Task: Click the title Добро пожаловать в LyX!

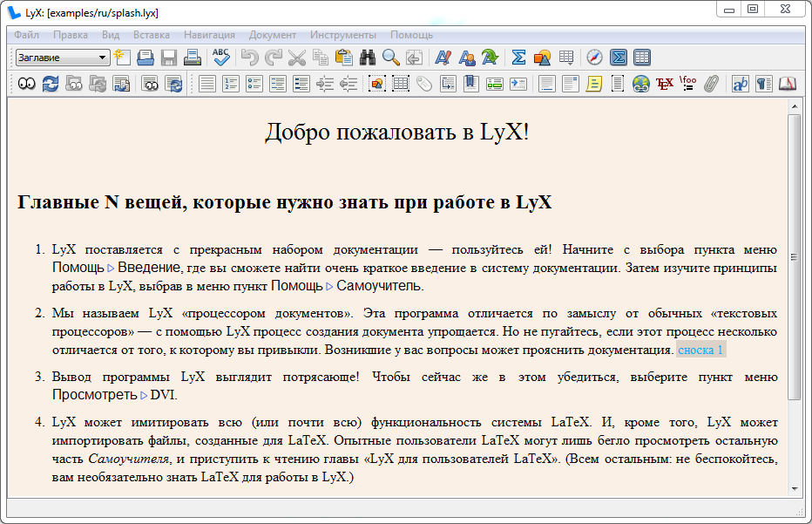Action: coord(397,132)
